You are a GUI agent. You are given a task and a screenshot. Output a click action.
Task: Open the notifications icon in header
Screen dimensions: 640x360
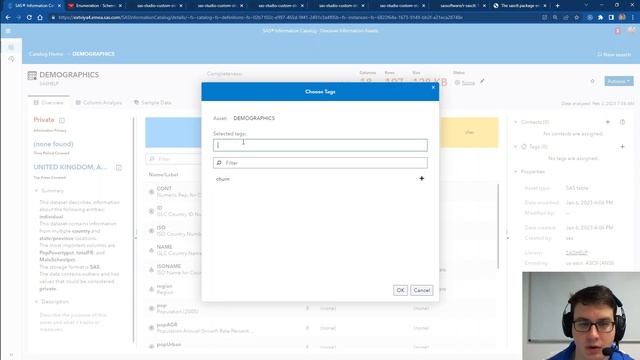tap(618, 31)
